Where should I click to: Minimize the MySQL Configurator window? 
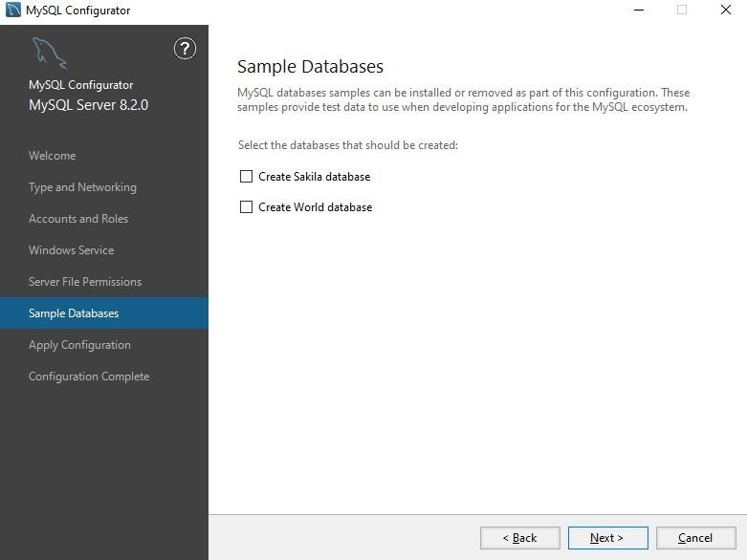[x=639, y=10]
